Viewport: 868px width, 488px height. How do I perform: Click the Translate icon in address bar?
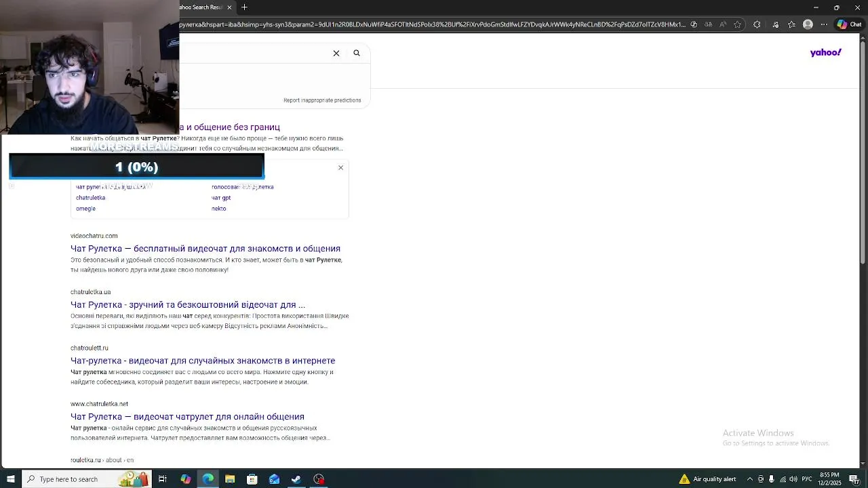709,24
